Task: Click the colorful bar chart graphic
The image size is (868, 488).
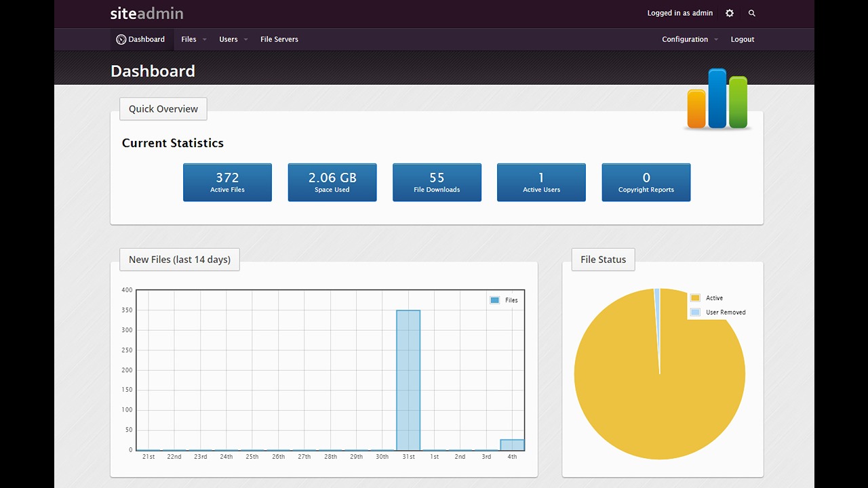Action: [x=717, y=99]
